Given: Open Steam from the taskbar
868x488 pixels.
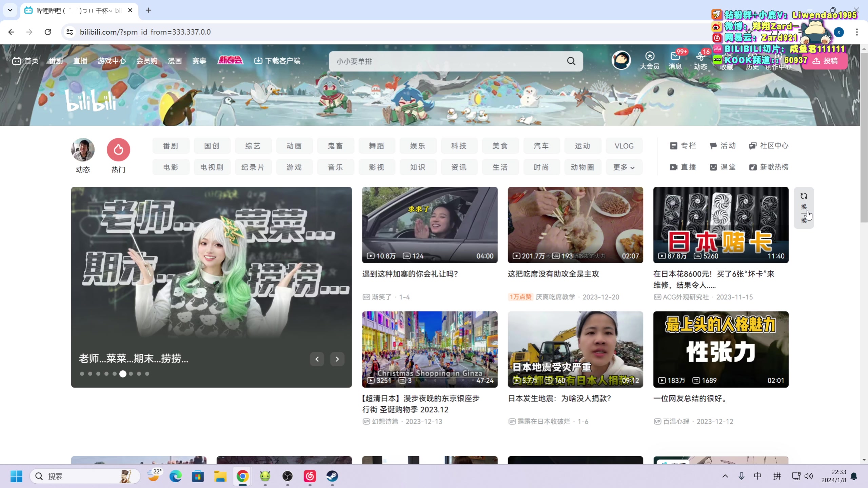Looking at the screenshot, I should (x=332, y=476).
